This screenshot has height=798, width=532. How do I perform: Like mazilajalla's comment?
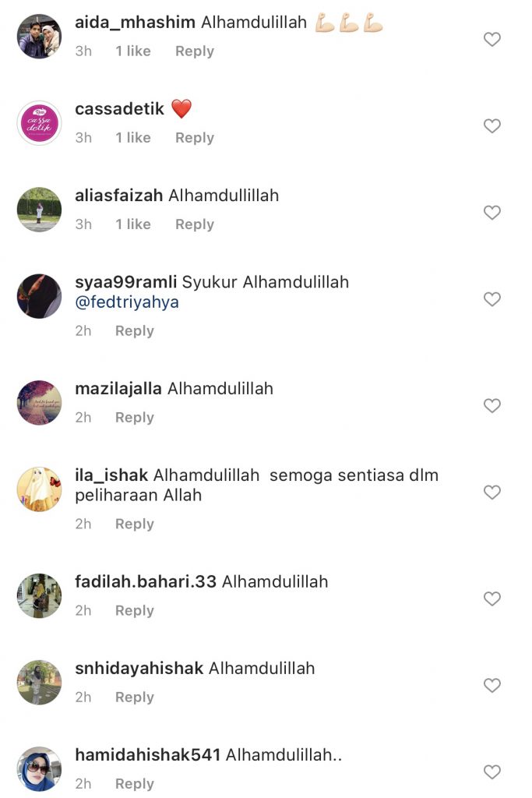coord(491,405)
